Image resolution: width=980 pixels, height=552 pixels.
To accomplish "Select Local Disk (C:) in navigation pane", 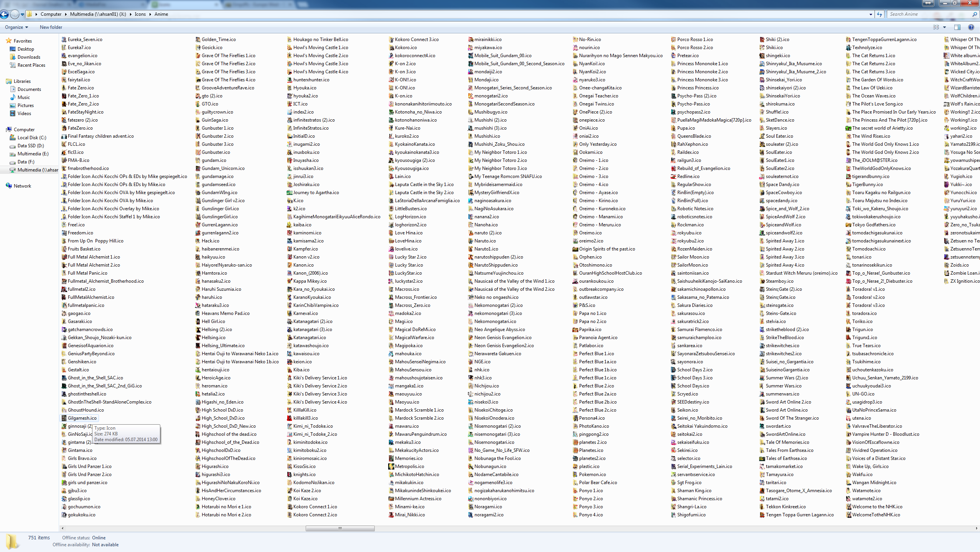I will (32, 138).
